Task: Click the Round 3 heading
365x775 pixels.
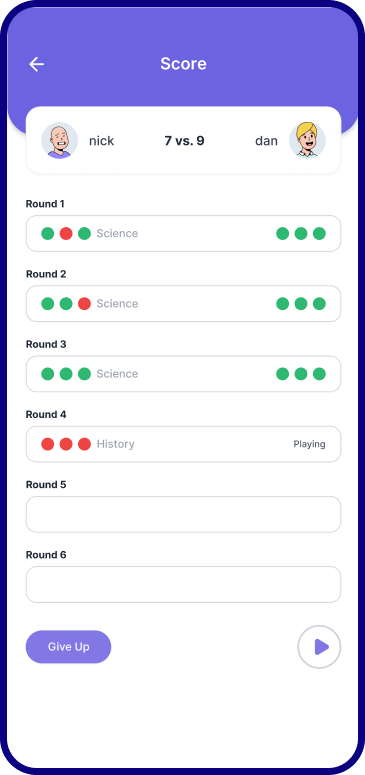Action: point(46,344)
